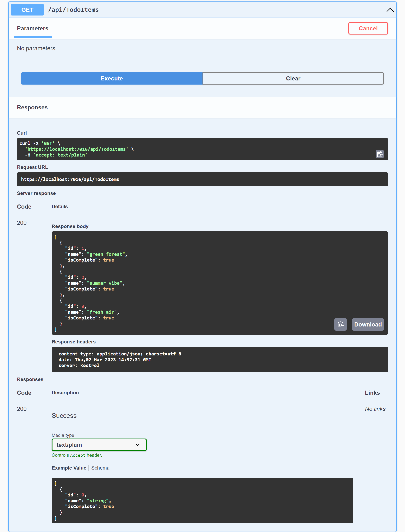Open the Parameters tab
This screenshot has height=532, width=405.
[x=33, y=29]
